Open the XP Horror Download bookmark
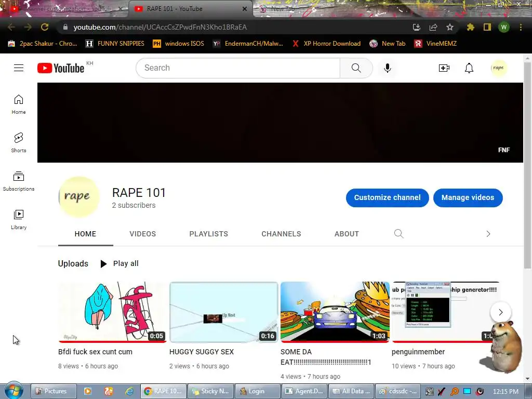Viewport: 532px width, 399px height. [326, 44]
